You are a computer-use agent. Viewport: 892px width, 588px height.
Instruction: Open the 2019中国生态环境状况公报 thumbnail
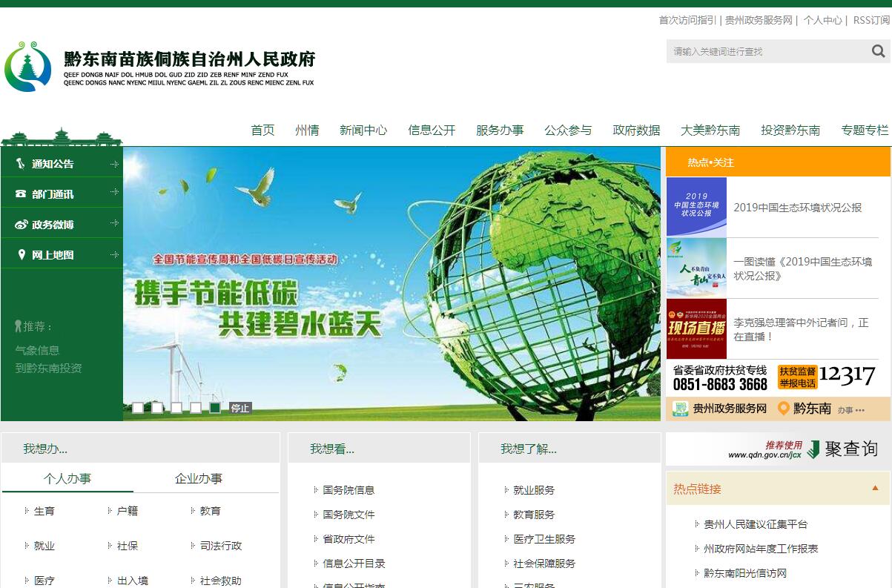pyautogui.click(x=696, y=208)
